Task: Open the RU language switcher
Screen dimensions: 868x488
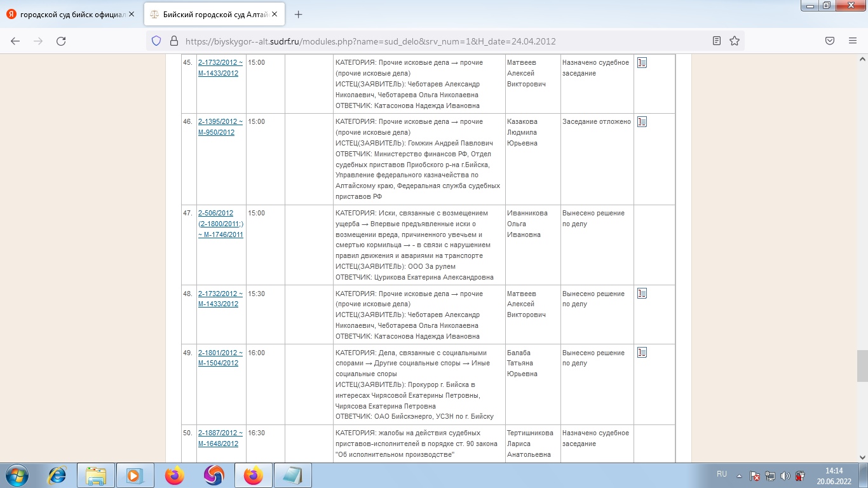Action: click(721, 473)
